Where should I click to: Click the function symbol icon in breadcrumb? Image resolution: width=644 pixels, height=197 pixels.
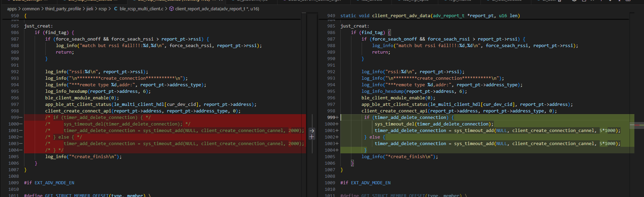click(171, 9)
